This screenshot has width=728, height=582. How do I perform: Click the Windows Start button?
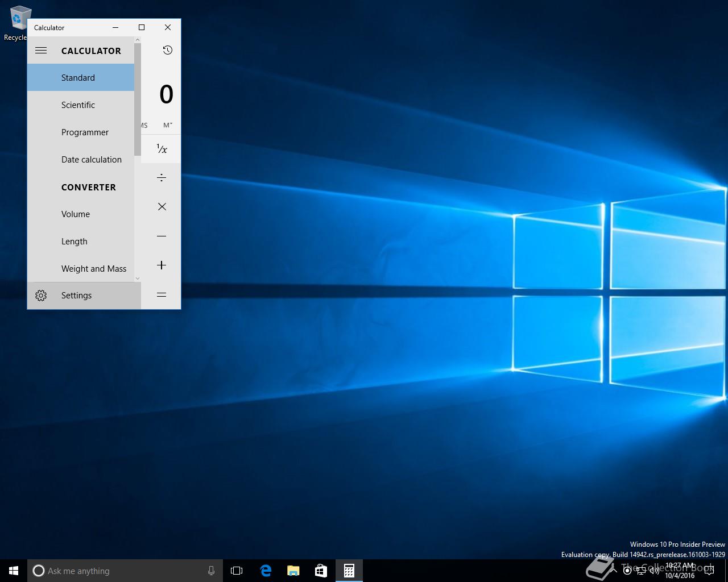[x=14, y=571]
